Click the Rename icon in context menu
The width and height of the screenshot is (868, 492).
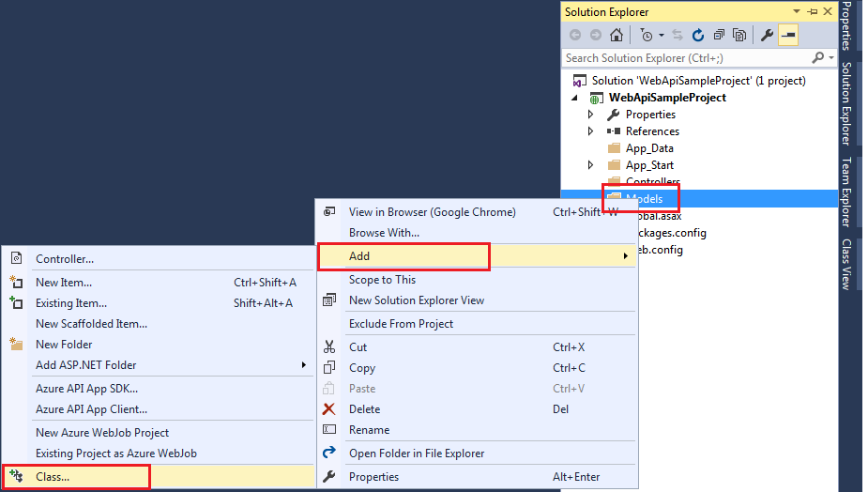coord(329,429)
